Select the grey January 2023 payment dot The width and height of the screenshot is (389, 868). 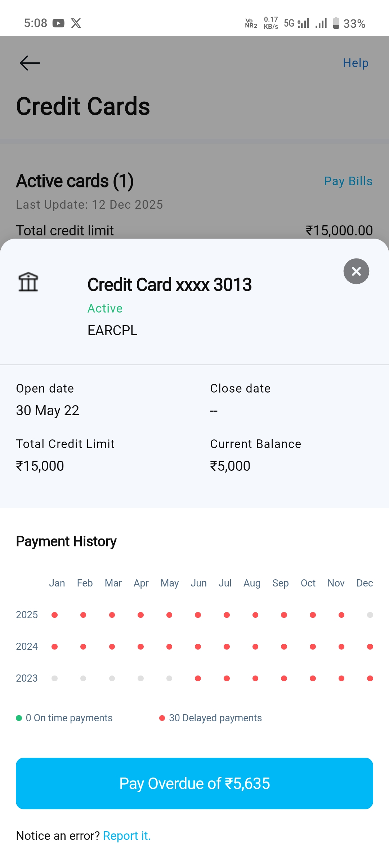click(55, 678)
